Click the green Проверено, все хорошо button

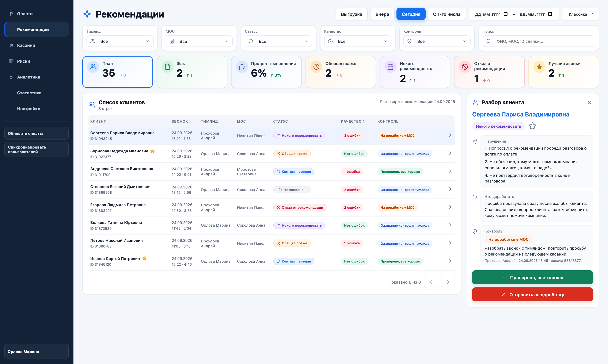[532, 277]
